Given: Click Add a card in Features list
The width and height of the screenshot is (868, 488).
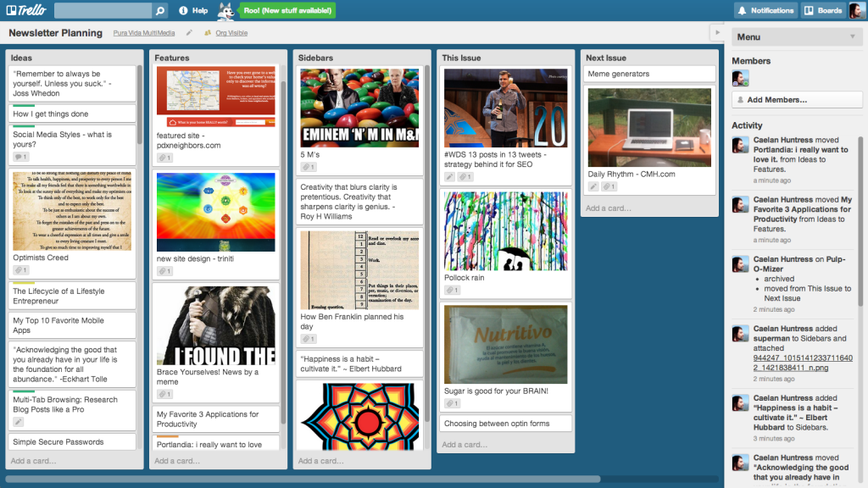Looking at the screenshot, I should [177, 460].
